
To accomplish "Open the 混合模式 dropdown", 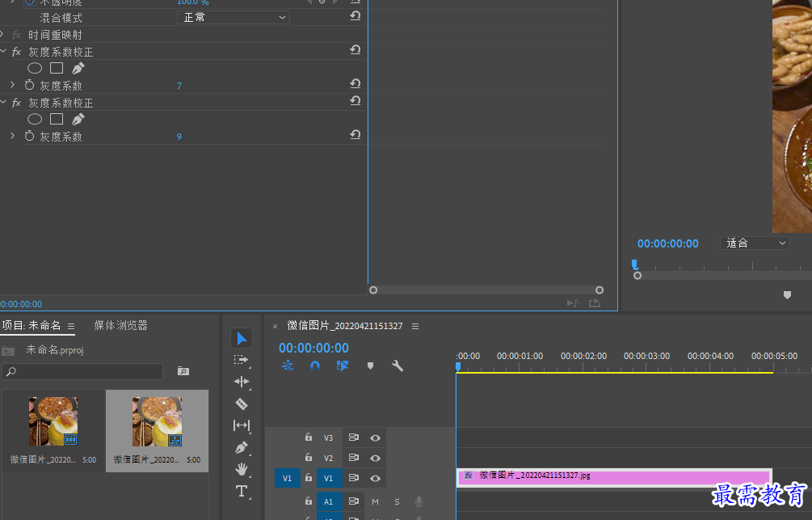I will click(x=234, y=18).
